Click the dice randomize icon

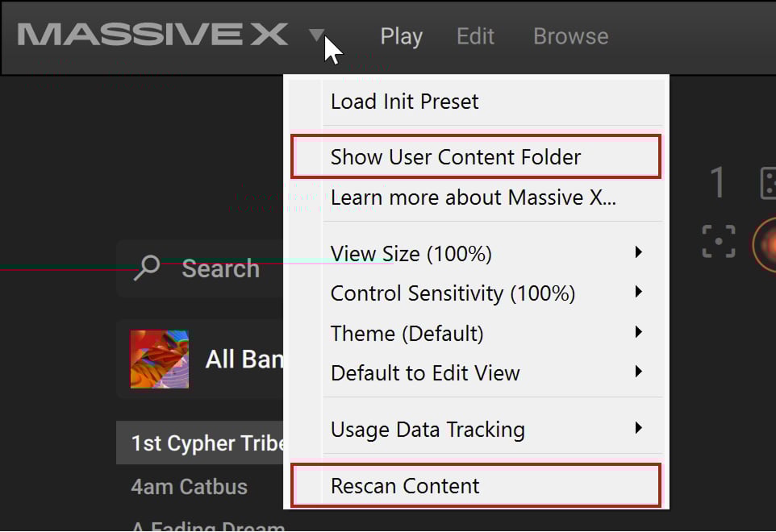point(768,184)
